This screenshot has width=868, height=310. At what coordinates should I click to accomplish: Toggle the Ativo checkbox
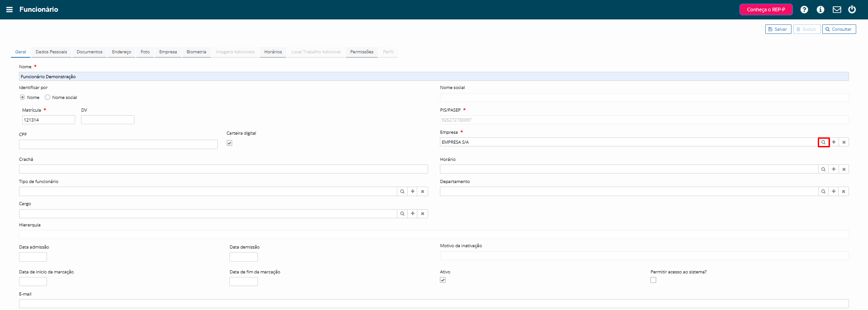pos(443,280)
